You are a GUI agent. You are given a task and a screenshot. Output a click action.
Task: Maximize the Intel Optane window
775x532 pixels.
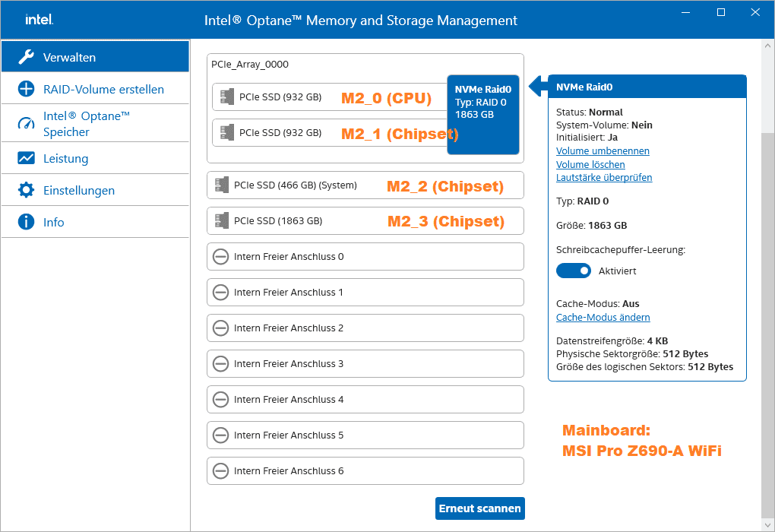click(x=721, y=12)
